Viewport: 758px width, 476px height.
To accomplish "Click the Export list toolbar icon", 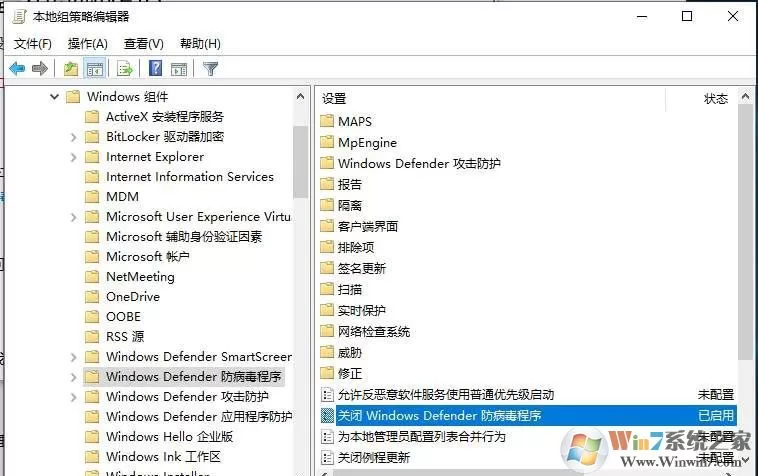I will pos(124,69).
